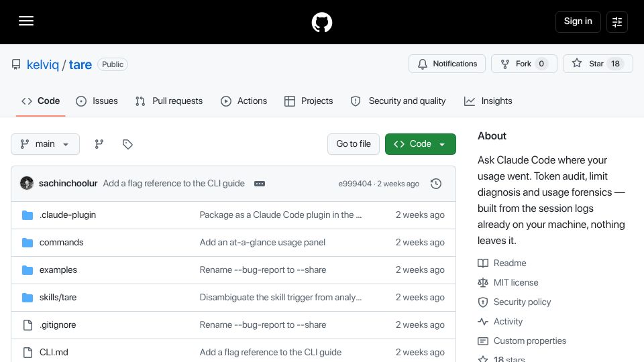
Task: Click examples folder icon
Action: (x=28, y=270)
